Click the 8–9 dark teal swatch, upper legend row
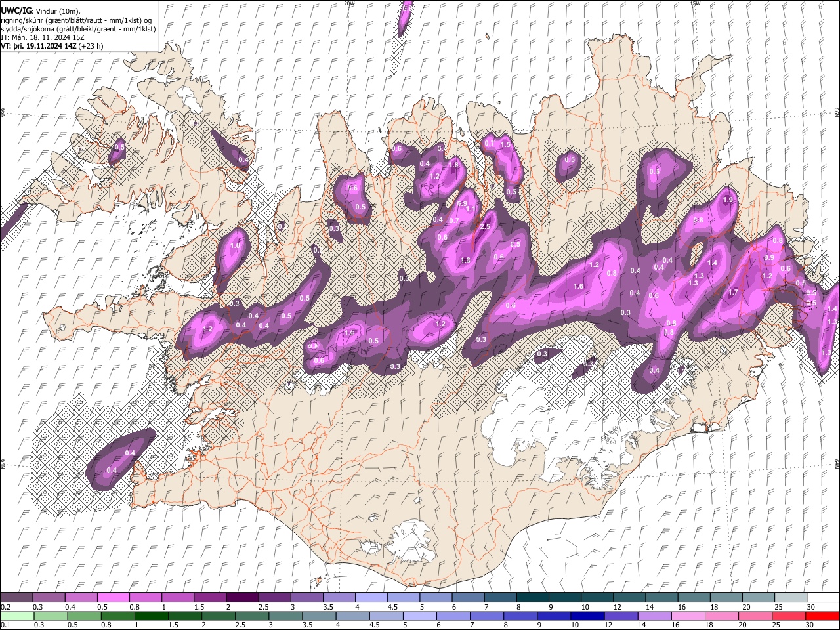The width and height of the screenshot is (840, 630). (x=532, y=597)
